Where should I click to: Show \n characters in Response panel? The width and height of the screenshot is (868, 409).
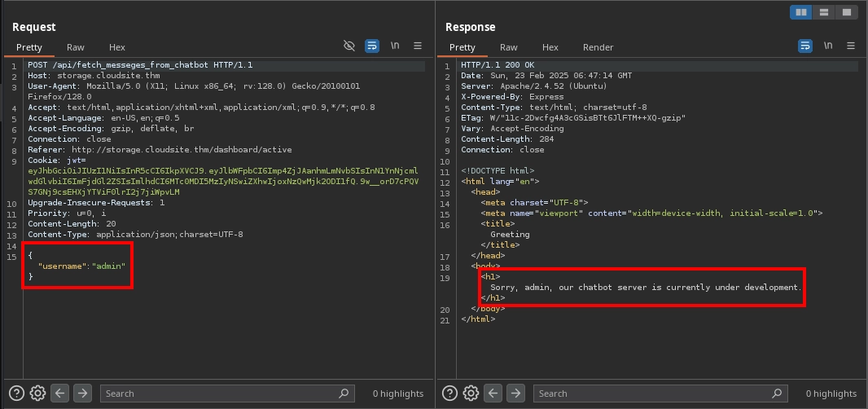click(828, 46)
